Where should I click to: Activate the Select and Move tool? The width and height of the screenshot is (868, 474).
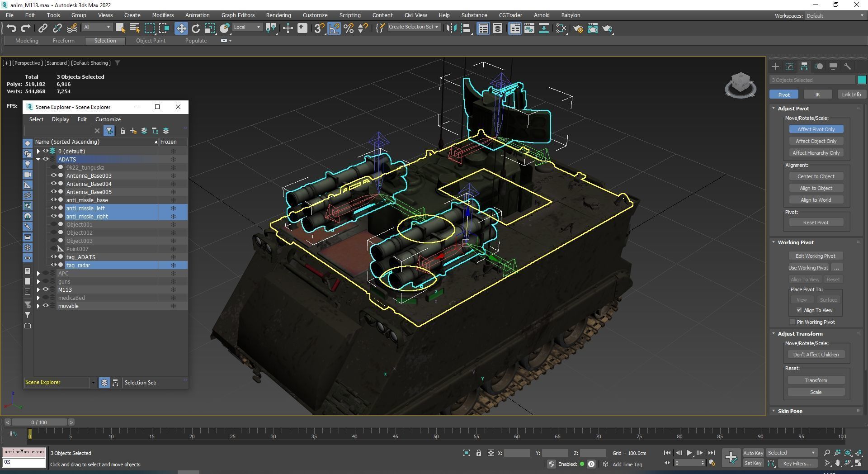click(x=181, y=28)
